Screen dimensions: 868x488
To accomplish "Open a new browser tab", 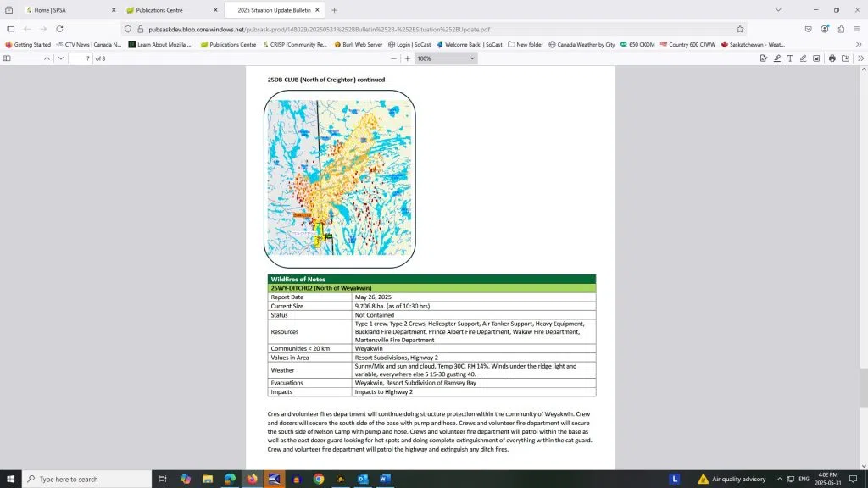I will click(334, 10).
